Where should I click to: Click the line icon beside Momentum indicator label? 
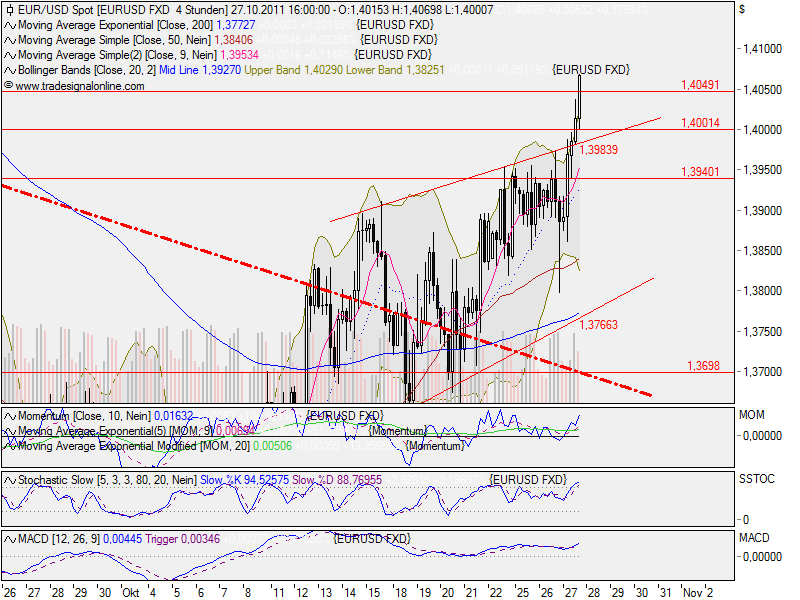(10, 416)
